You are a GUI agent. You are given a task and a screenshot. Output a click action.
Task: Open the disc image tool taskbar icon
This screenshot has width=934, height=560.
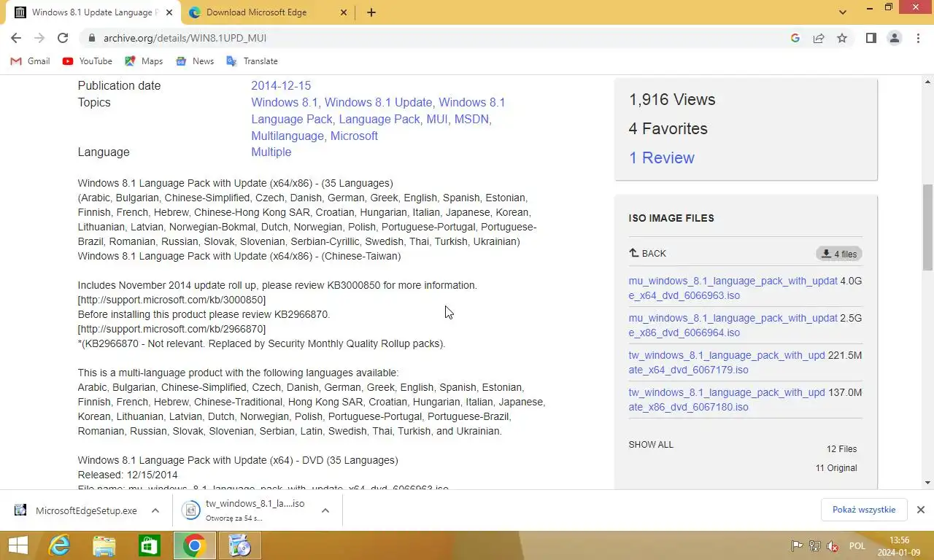239,545
